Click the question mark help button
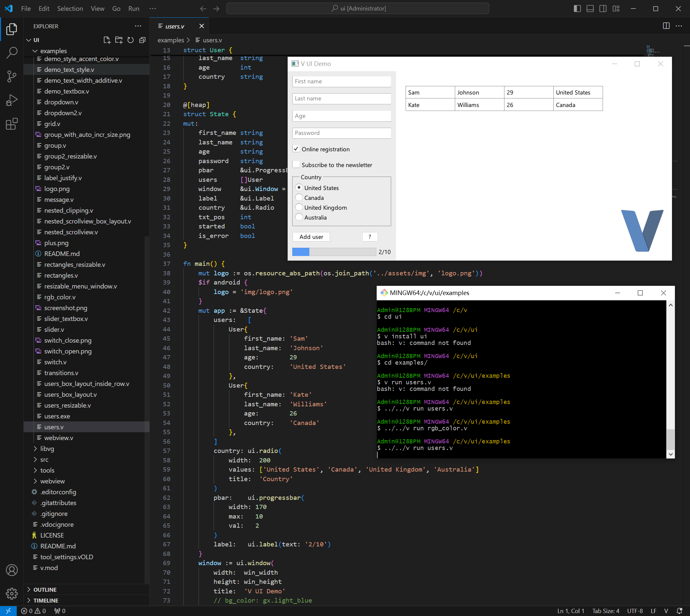690x616 pixels. 369,237
